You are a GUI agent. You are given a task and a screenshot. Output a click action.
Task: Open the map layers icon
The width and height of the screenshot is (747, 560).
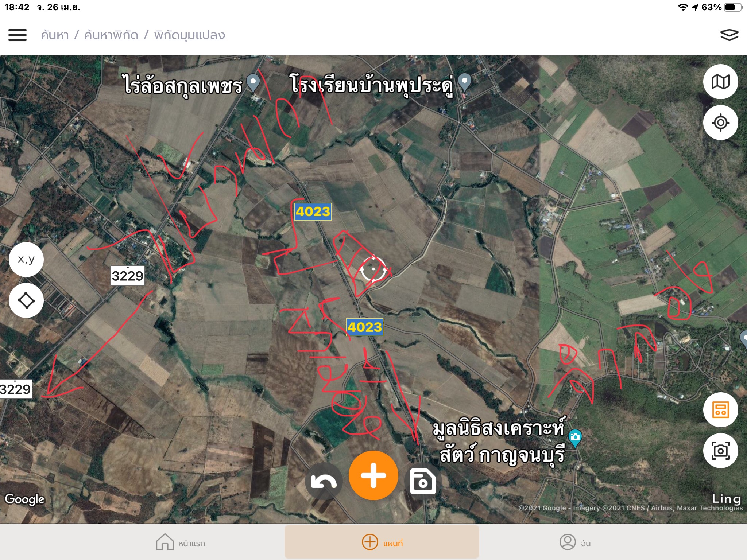click(x=729, y=35)
